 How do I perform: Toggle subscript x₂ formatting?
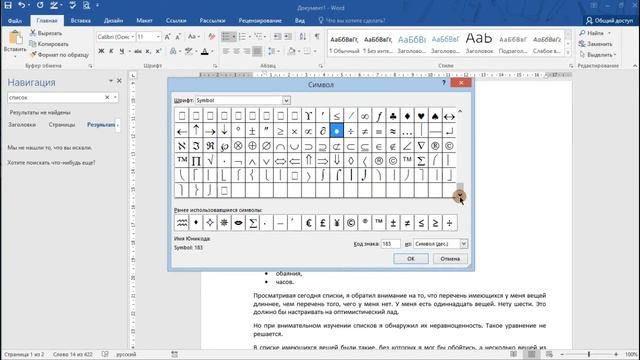tap(148, 51)
